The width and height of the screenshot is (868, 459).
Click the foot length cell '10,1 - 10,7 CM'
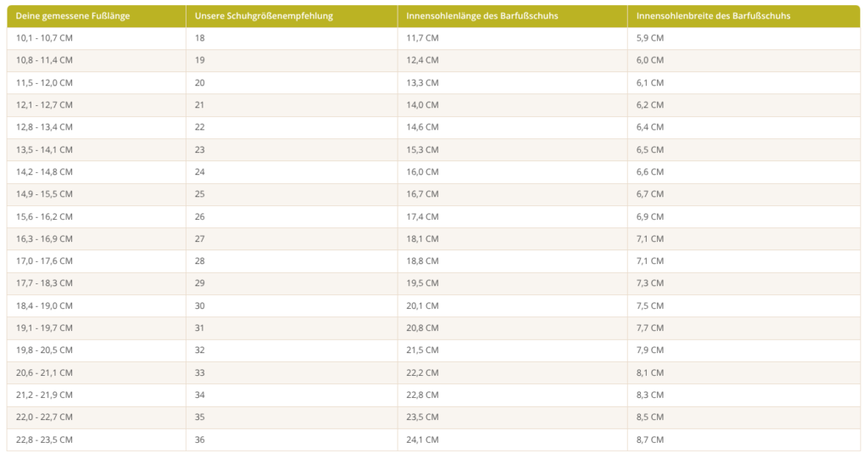pyautogui.click(x=44, y=38)
